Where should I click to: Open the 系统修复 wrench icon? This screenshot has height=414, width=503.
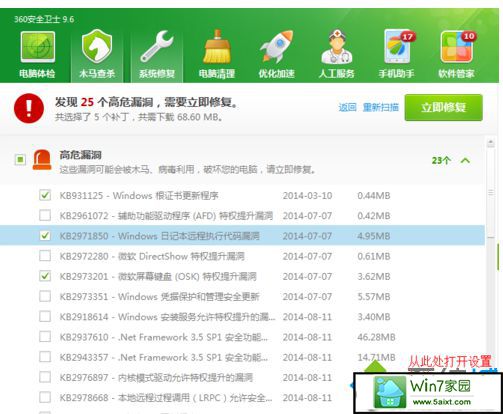[x=157, y=46]
